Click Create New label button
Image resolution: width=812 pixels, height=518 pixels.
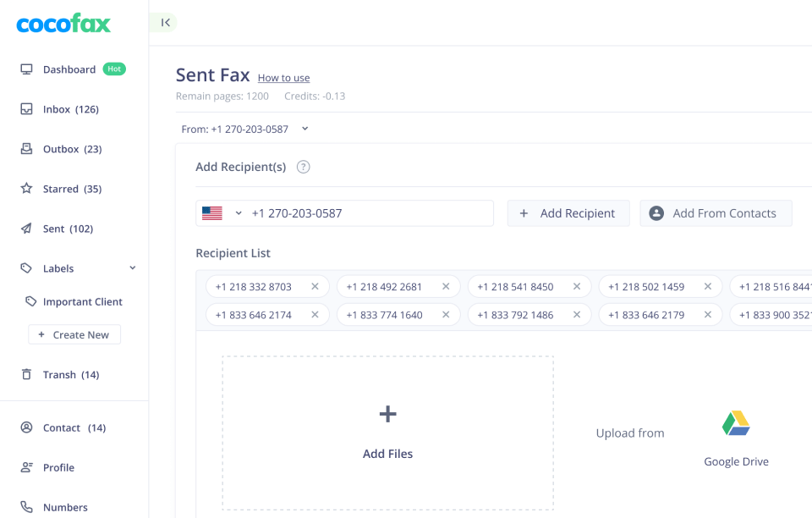tap(74, 334)
